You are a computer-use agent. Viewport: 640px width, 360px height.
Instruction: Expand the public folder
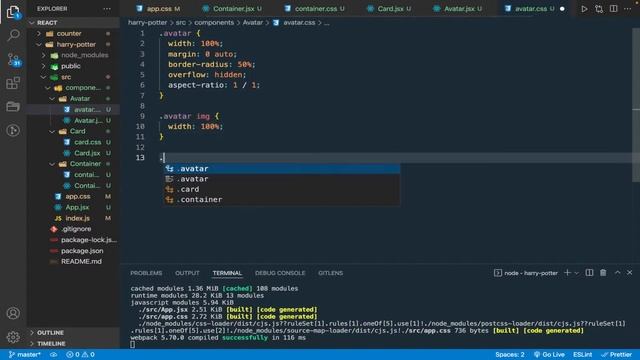[x=73, y=66]
